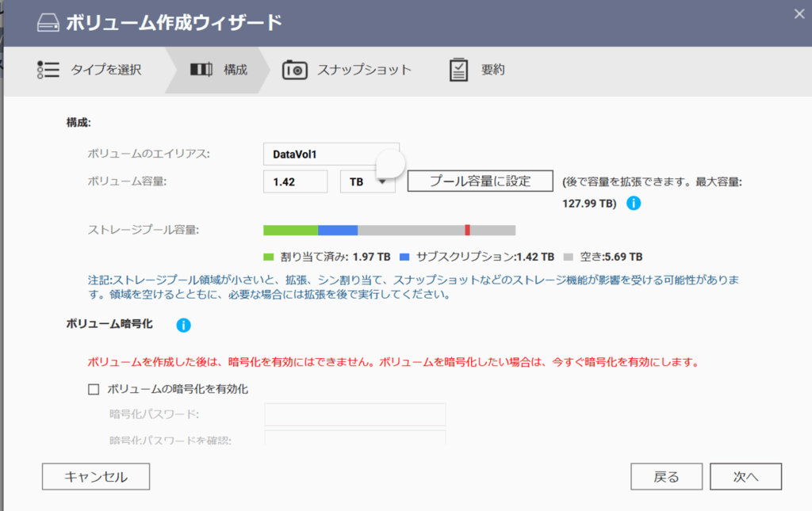
Task: Enable the volume encryption checkbox
Action: click(94, 389)
